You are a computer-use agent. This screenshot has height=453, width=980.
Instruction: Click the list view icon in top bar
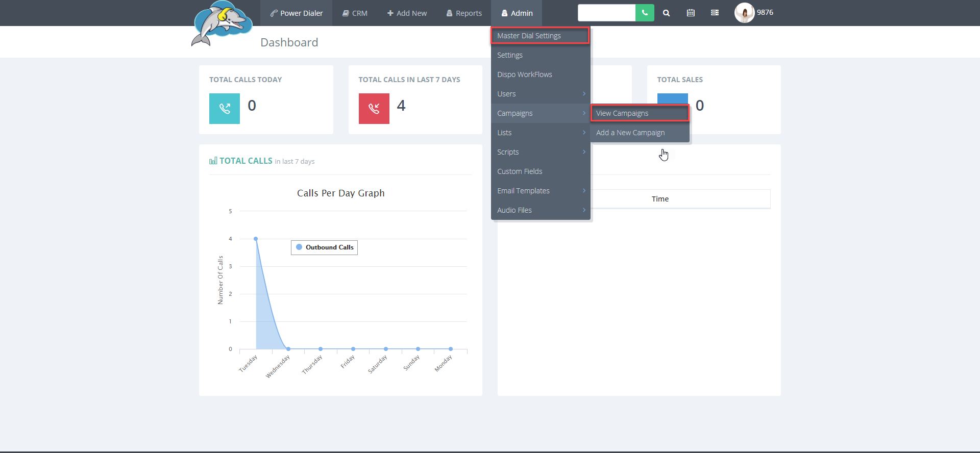point(715,13)
